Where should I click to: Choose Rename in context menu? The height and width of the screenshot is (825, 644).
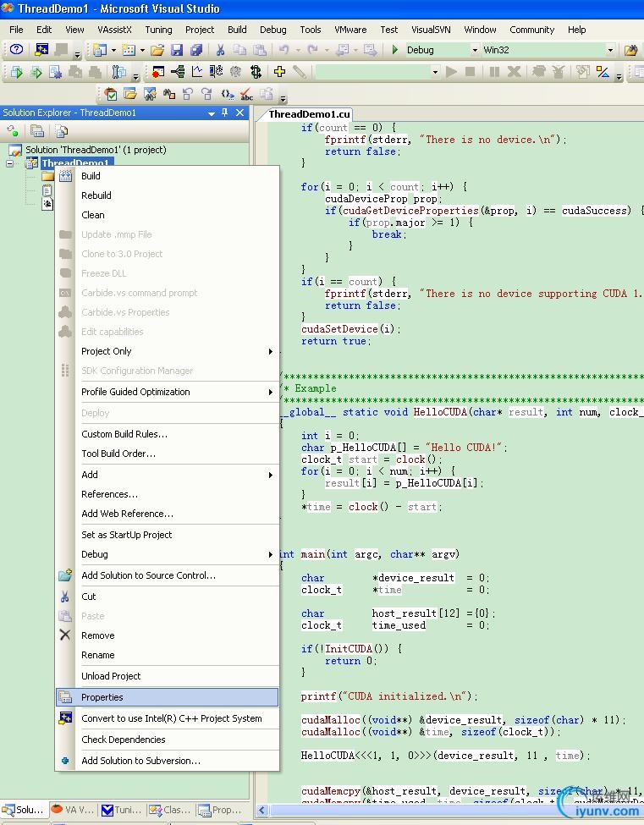(167, 655)
